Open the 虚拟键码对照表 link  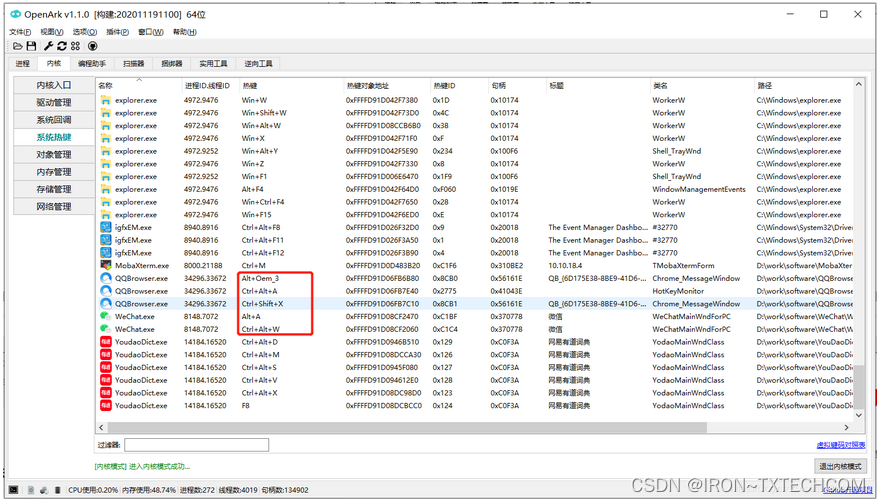pyautogui.click(x=841, y=445)
